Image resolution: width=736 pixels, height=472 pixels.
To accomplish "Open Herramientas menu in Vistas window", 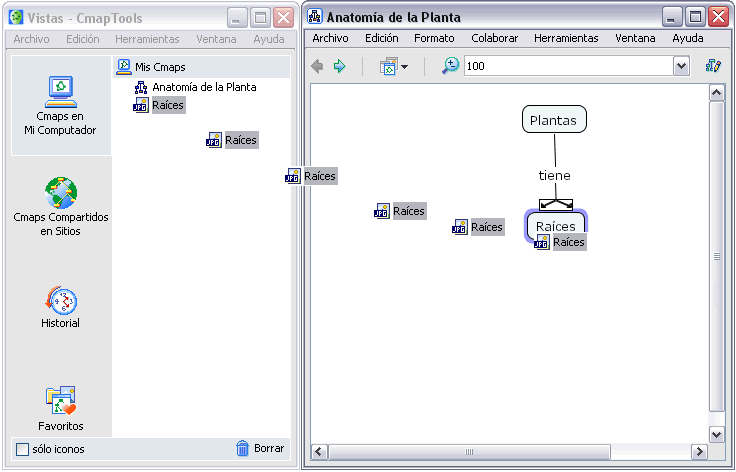I will [x=147, y=39].
